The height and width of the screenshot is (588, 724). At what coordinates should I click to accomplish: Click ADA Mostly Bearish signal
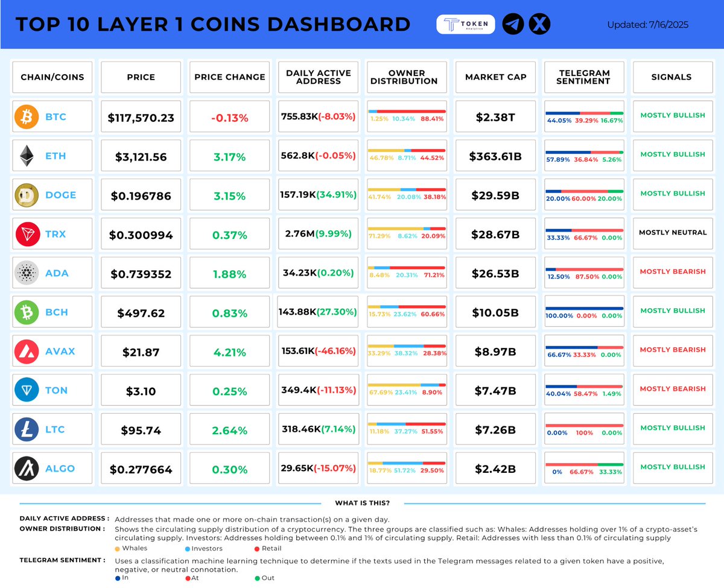672,271
